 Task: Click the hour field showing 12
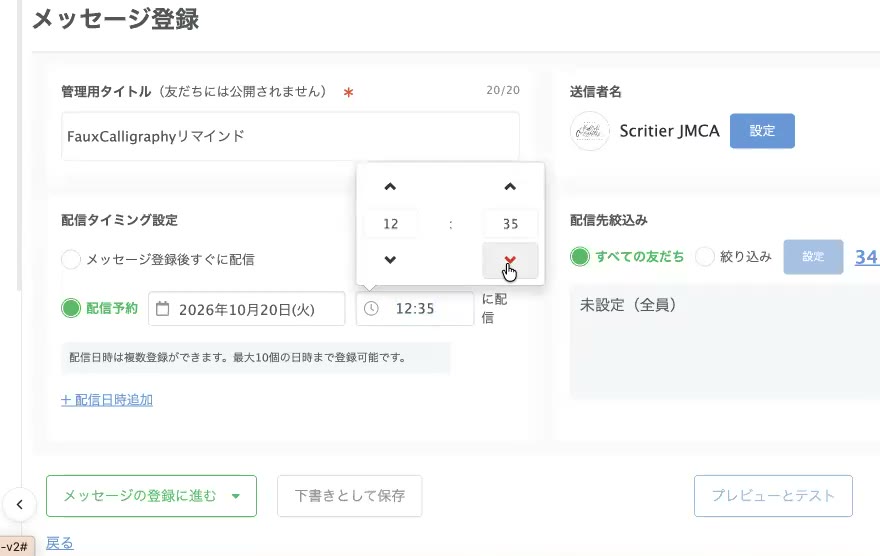(391, 224)
